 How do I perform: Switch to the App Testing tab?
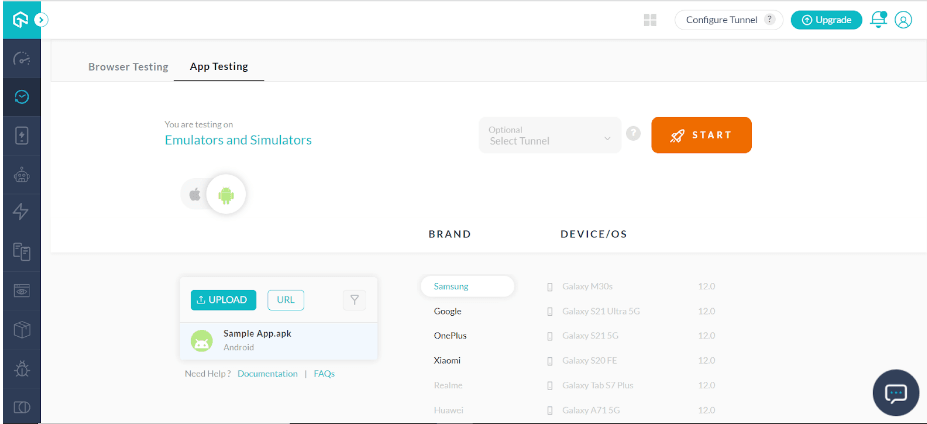click(x=219, y=67)
